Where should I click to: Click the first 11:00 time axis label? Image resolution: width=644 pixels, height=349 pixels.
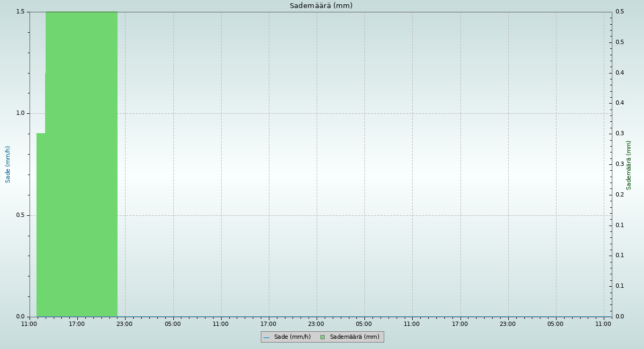tap(29, 324)
